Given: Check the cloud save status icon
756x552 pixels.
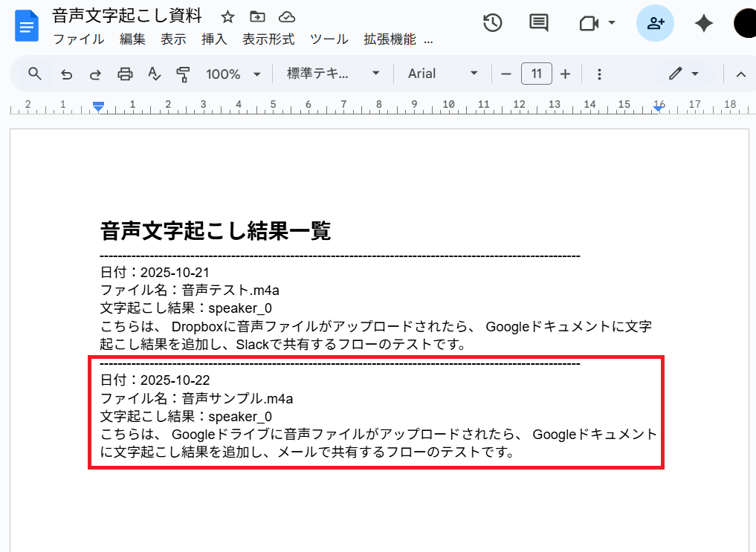Looking at the screenshot, I should 286,17.
